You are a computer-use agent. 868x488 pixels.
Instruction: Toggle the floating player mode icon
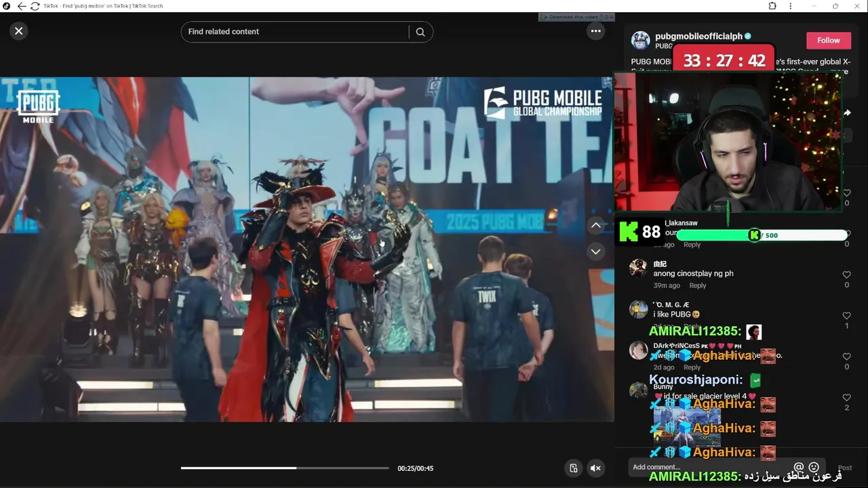coord(574,468)
